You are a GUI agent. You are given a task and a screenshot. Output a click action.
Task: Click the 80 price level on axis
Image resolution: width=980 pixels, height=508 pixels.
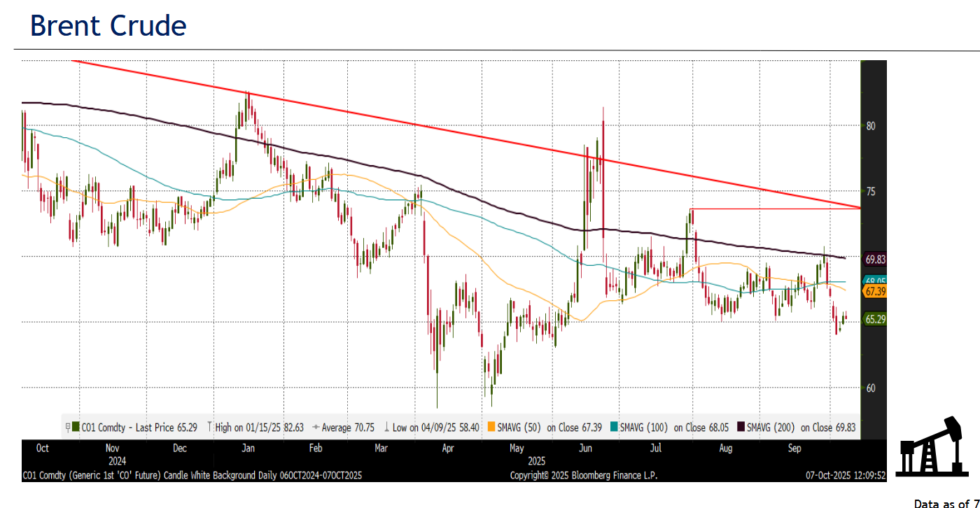(x=871, y=126)
